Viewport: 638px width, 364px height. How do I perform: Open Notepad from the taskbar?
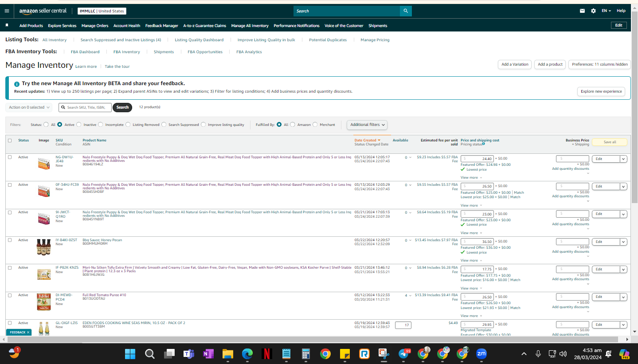pos(286,354)
